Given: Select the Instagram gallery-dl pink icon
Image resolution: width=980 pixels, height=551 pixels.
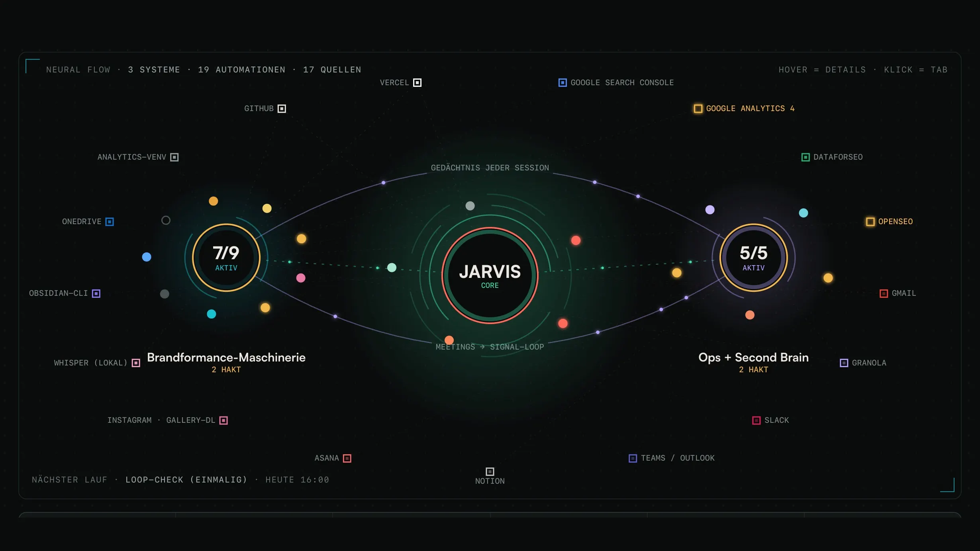Looking at the screenshot, I should pos(223,420).
